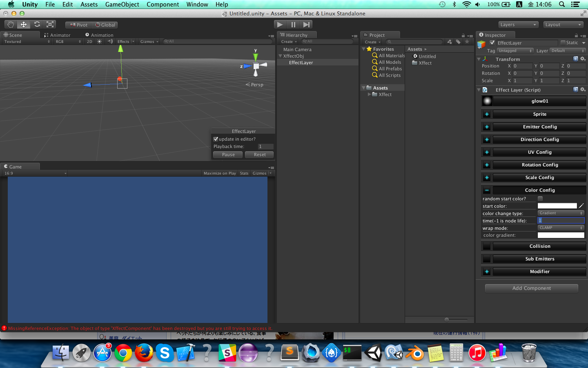Click the GameObject cube icon in Inspector

(x=482, y=44)
